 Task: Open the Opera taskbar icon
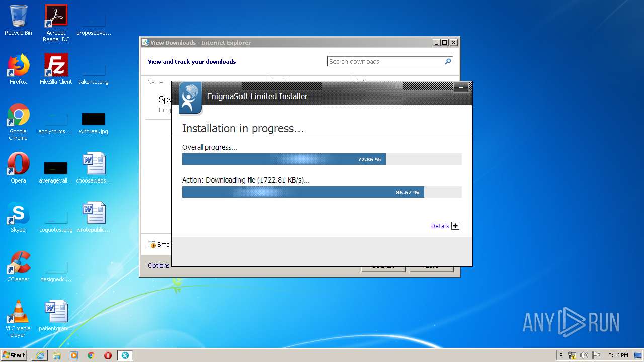coord(108,355)
